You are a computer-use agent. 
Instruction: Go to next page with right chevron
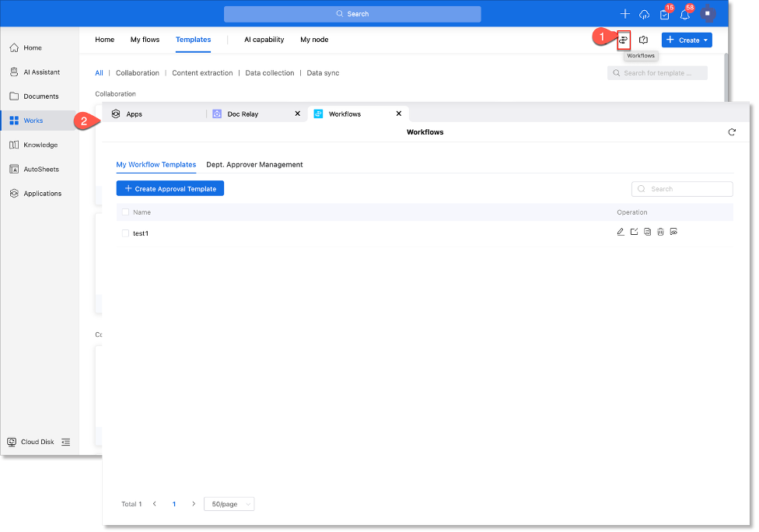(x=194, y=504)
